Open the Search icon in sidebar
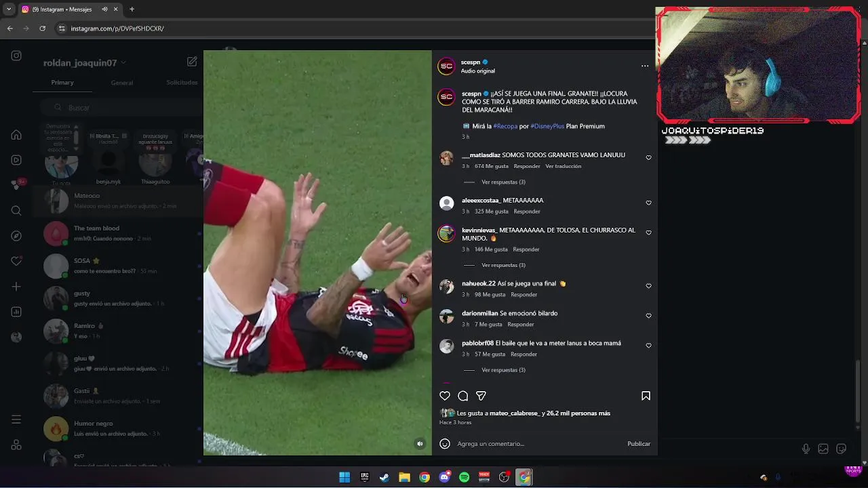 (16, 211)
